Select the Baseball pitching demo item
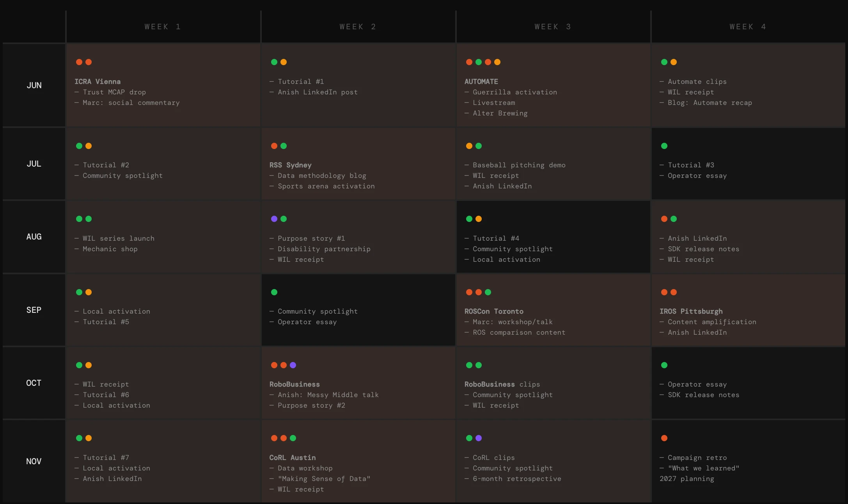Screen dimensions: 848x504 pos(515,165)
